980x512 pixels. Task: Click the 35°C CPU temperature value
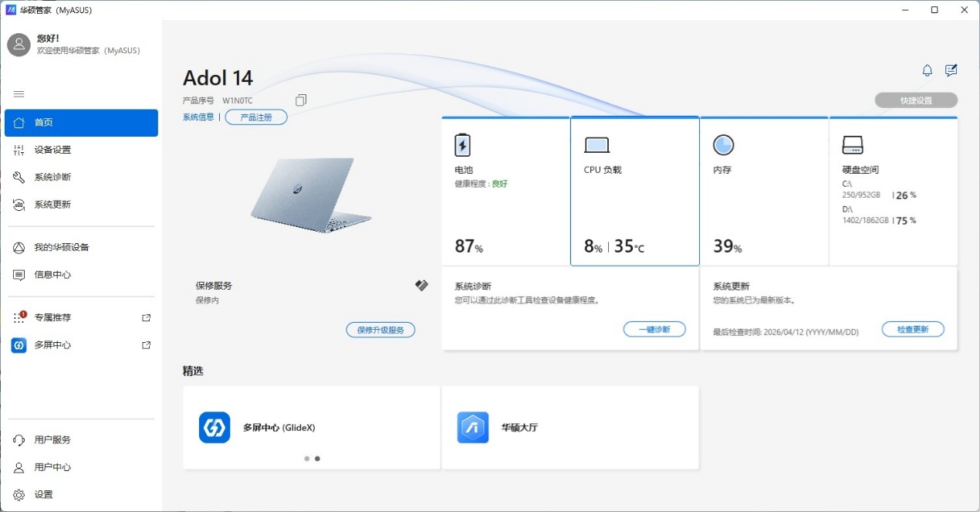point(629,246)
